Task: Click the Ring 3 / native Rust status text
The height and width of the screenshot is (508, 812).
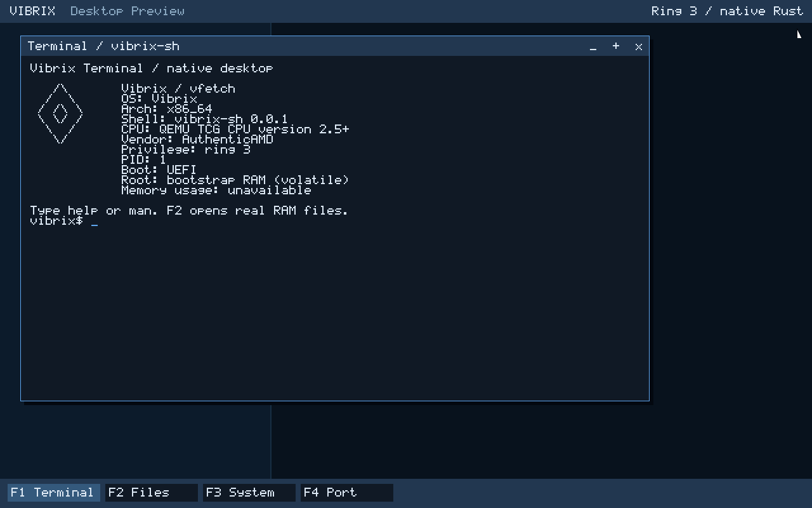Action: [727, 11]
